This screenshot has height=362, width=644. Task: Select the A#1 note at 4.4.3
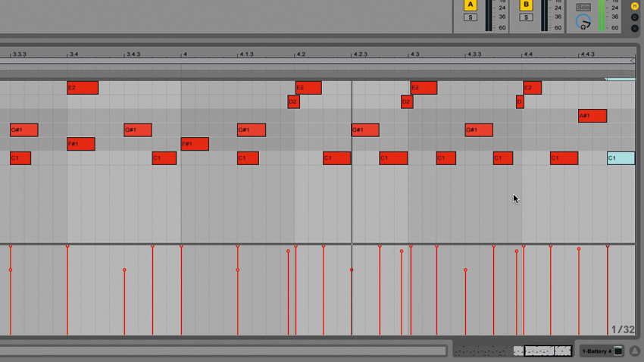coord(592,116)
